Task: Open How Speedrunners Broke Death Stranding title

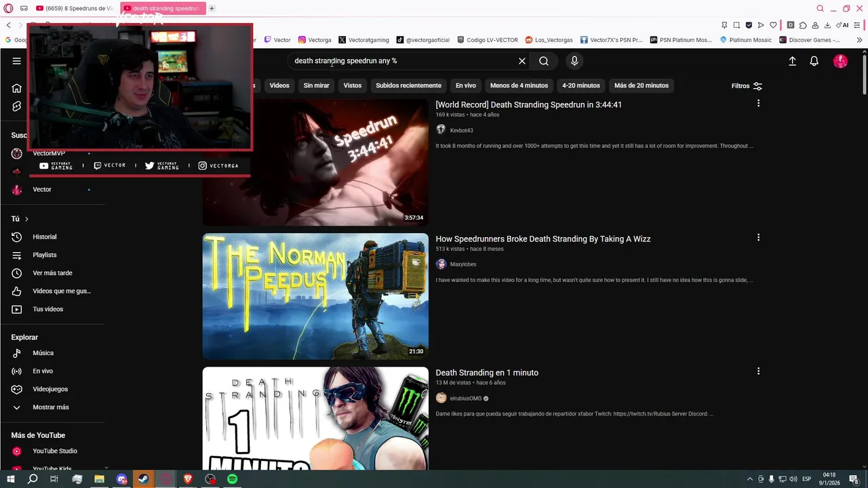Action: [542, 239]
